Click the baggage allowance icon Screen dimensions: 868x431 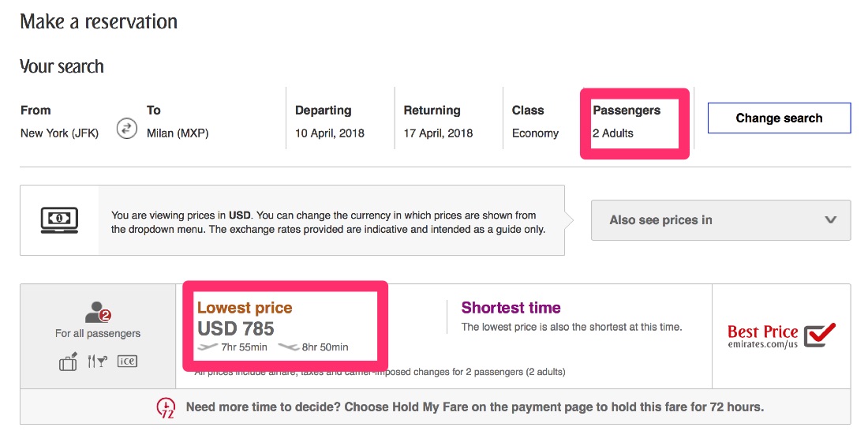click(x=69, y=362)
